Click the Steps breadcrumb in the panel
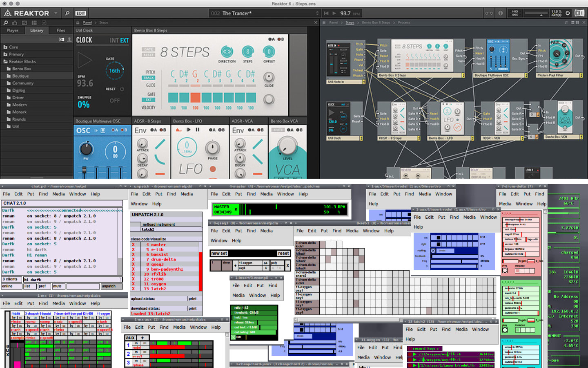 point(104,22)
